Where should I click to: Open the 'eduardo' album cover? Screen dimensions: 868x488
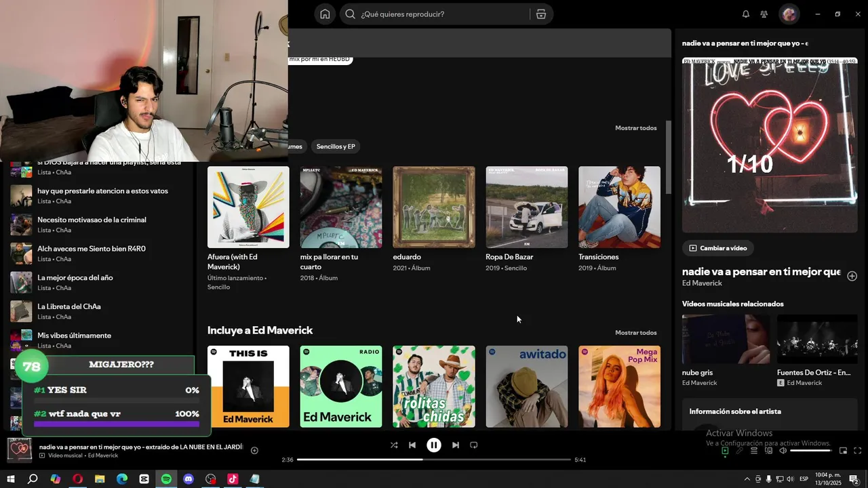434,207
